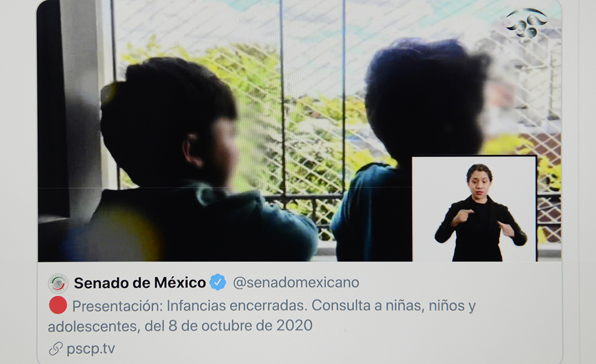
Task: Open the Senado de México profile avatar
Action: (x=58, y=283)
